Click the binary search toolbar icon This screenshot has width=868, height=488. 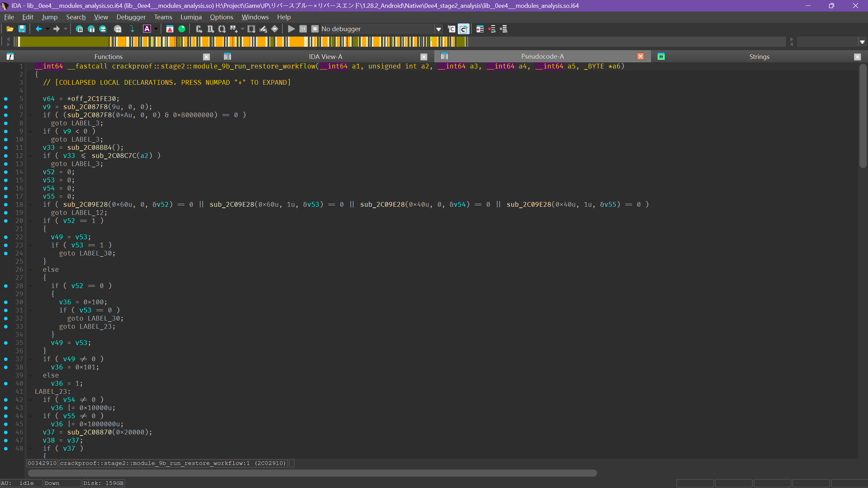point(103,29)
